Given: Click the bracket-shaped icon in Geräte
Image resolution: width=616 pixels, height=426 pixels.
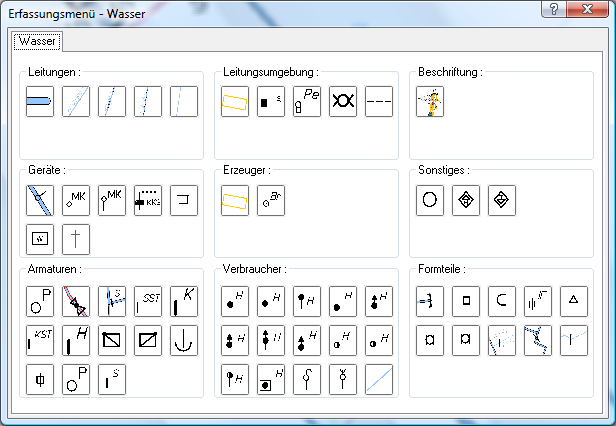Looking at the screenshot, I should (184, 201).
